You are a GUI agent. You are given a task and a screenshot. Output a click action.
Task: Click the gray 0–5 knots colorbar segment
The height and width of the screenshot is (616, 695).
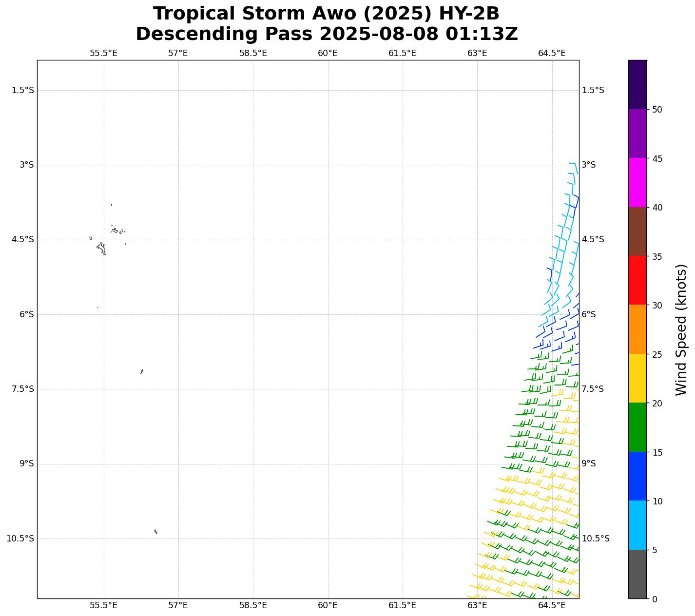pos(637,574)
